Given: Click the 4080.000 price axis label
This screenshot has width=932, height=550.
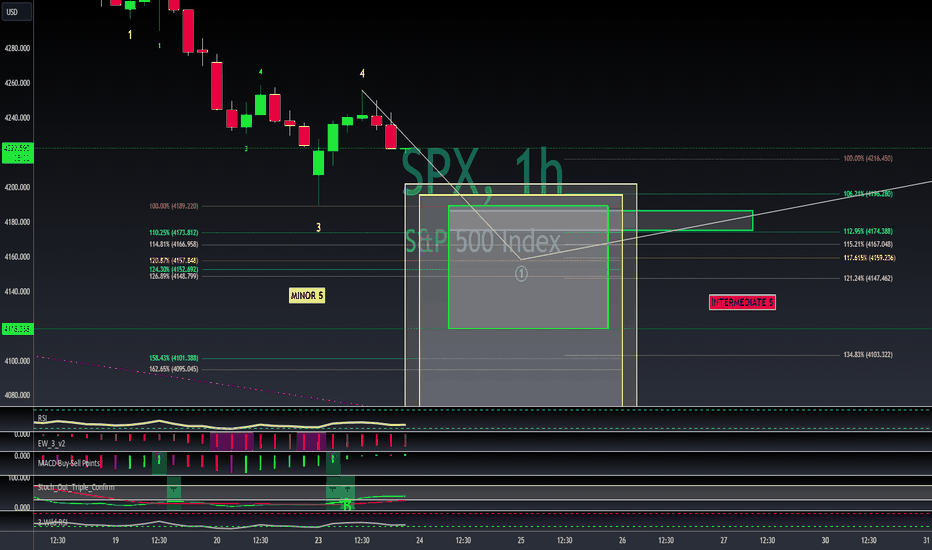Looking at the screenshot, I should tap(17, 395).
